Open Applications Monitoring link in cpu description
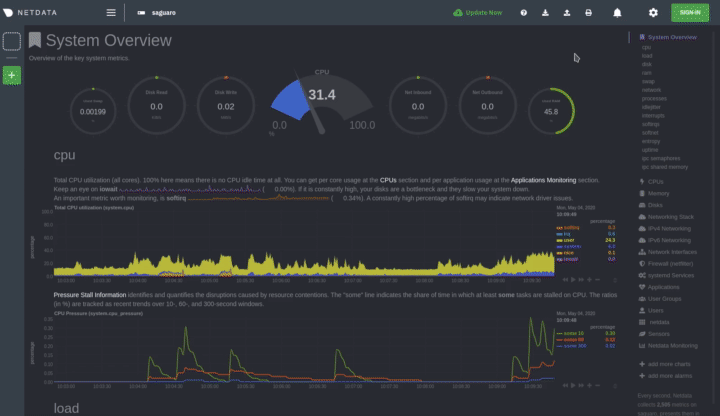720x416 pixels. [543, 180]
